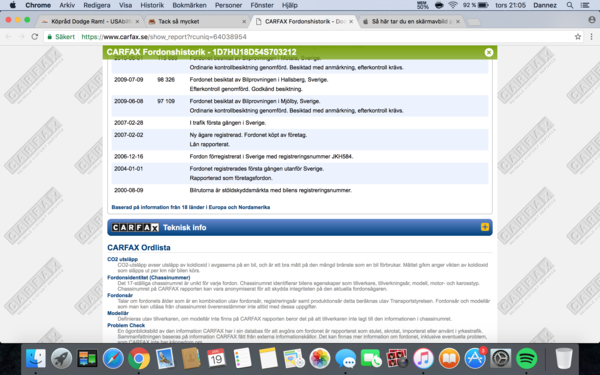Image resolution: width=600 pixels, height=375 pixels.
Task: Open the Bokmärken menu
Action: point(189,5)
